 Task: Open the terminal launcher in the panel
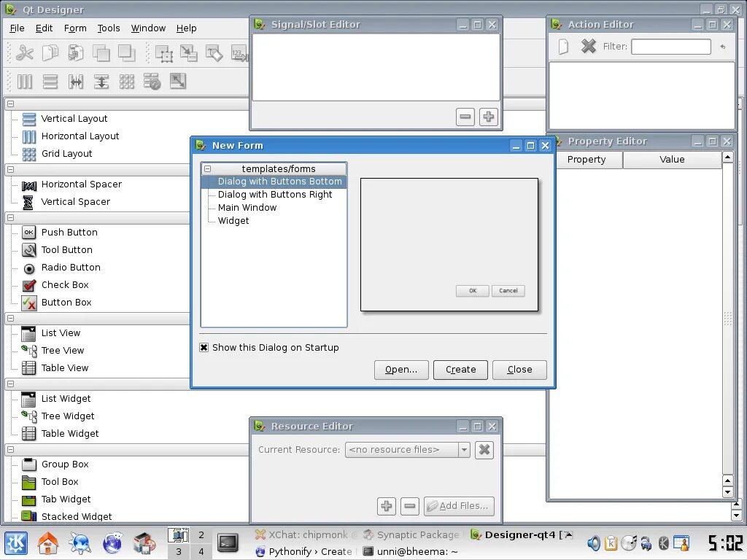228,542
